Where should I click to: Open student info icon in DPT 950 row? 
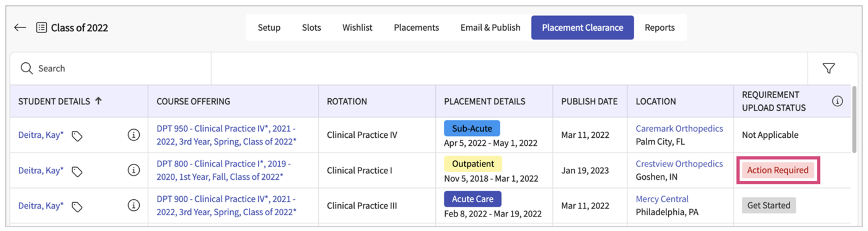133,135
